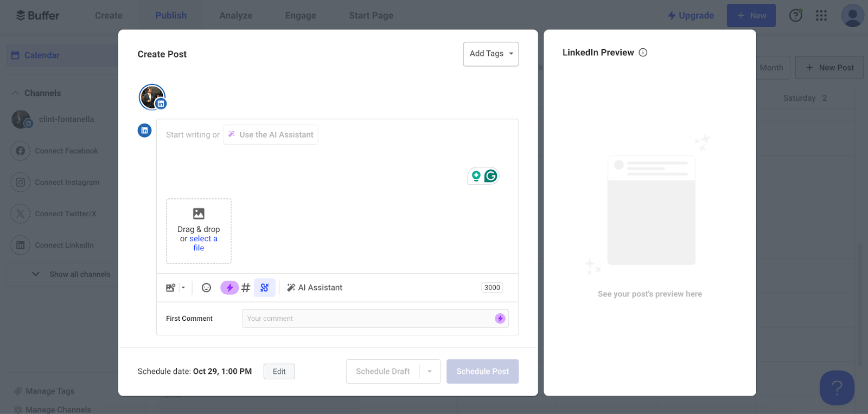Click Connect Twitter/X
Screen dimensions: 868x414
click(x=66, y=214)
